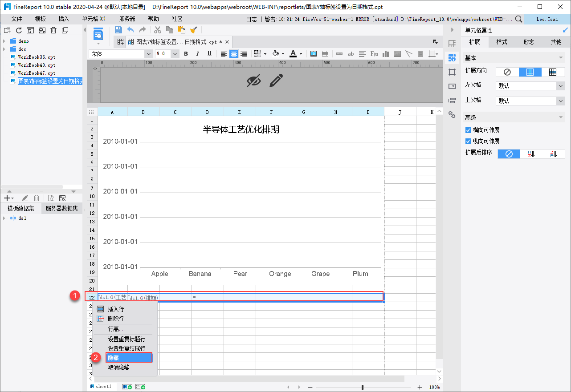Choose 隐藏 from the context menu
Viewport: 571px width, 392px height.
[x=129, y=357]
